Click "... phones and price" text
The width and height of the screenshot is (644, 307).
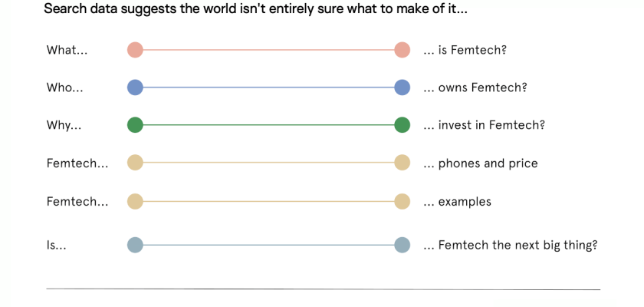click(480, 163)
